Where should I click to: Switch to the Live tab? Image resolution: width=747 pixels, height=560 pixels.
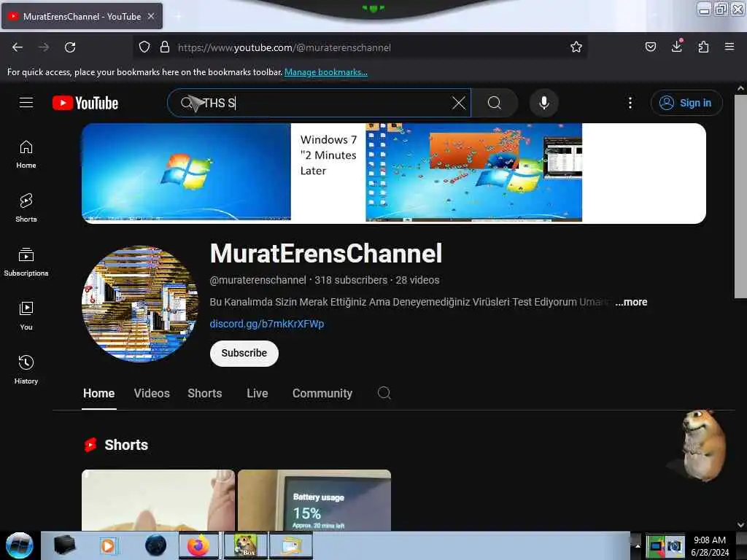coord(258,393)
